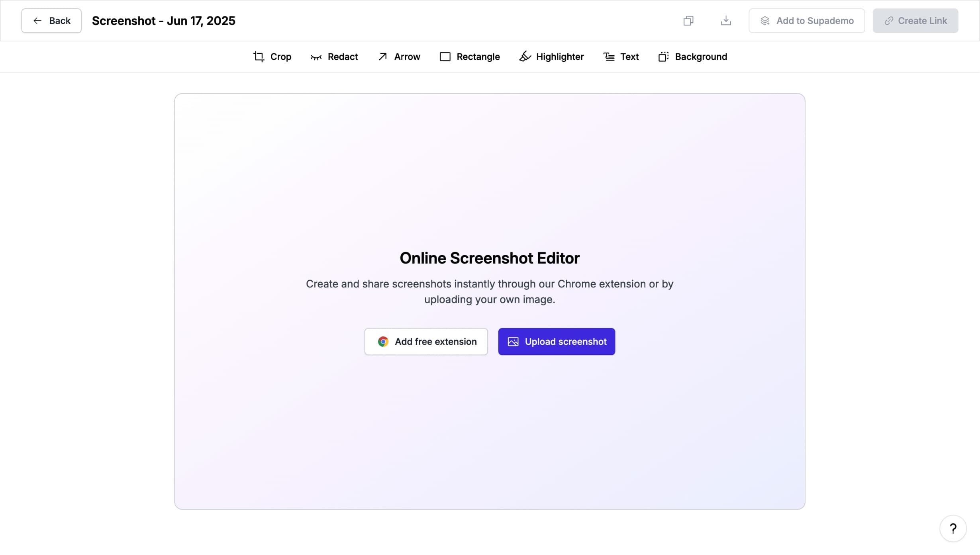Screen dimensions: 980x555
Task: Select the Crop tool
Action: [272, 57]
